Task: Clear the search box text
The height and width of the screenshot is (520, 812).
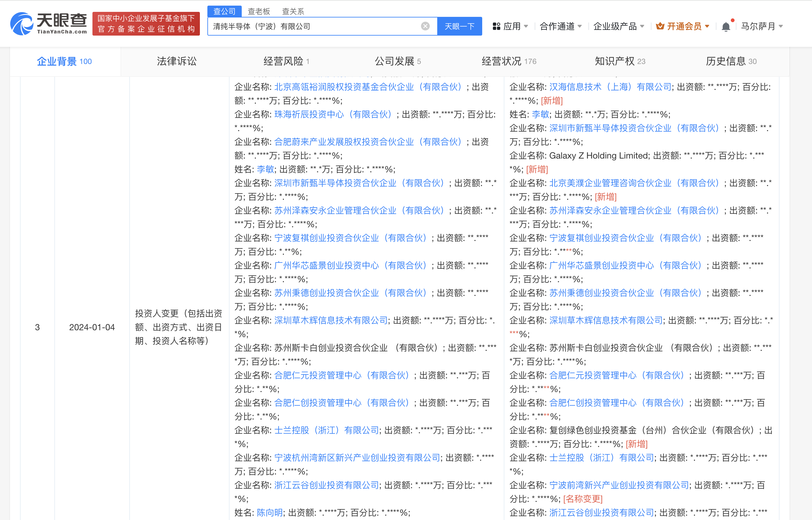Action: coord(425,26)
